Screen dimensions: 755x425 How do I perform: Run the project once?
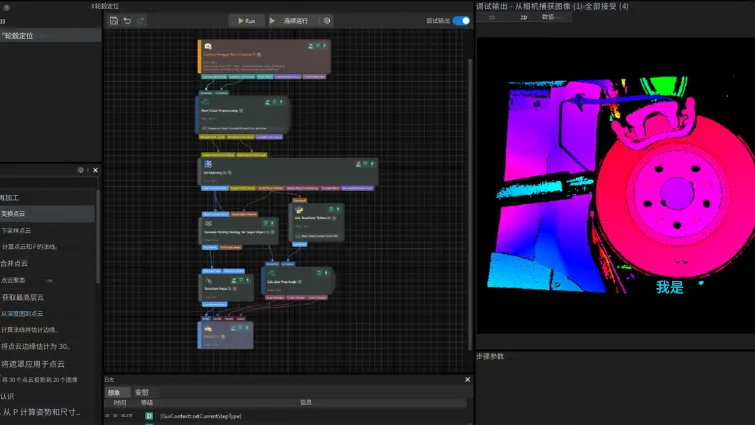247,21
